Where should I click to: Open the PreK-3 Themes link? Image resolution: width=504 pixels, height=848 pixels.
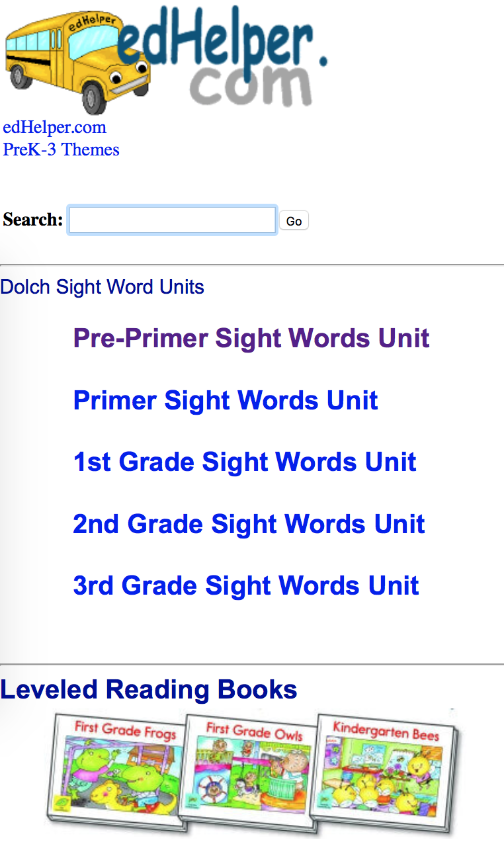(x=61, y=149)
